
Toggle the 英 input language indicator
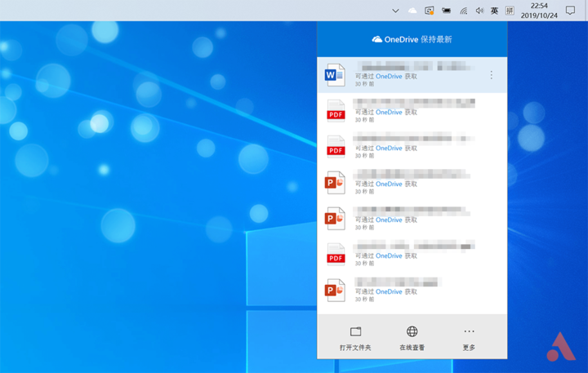(x=494, y=11)
